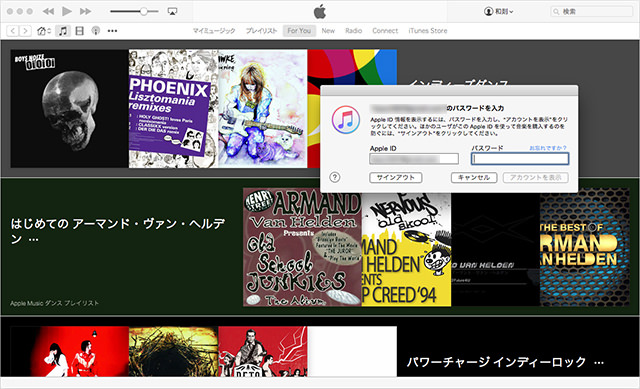Open the account menu labeled 和刻
The image size is (640, 389).
pos(498,11)
